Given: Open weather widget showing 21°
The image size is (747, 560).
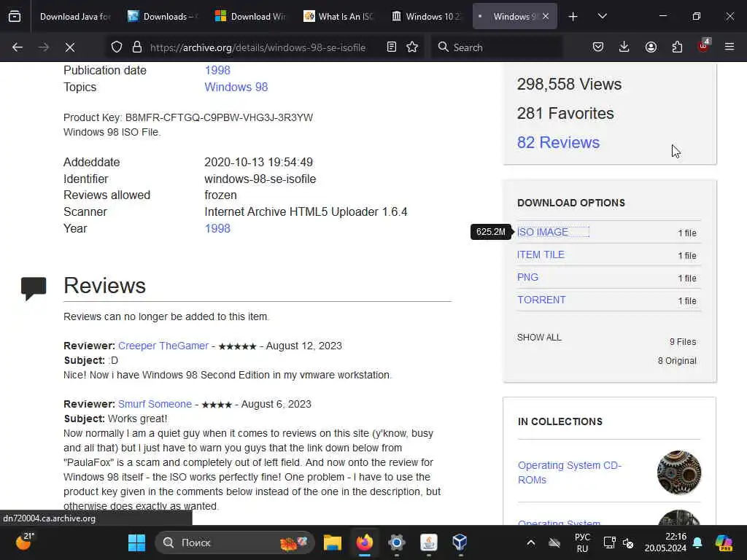Looking at the screenshot, I should (x=25, y=542).
